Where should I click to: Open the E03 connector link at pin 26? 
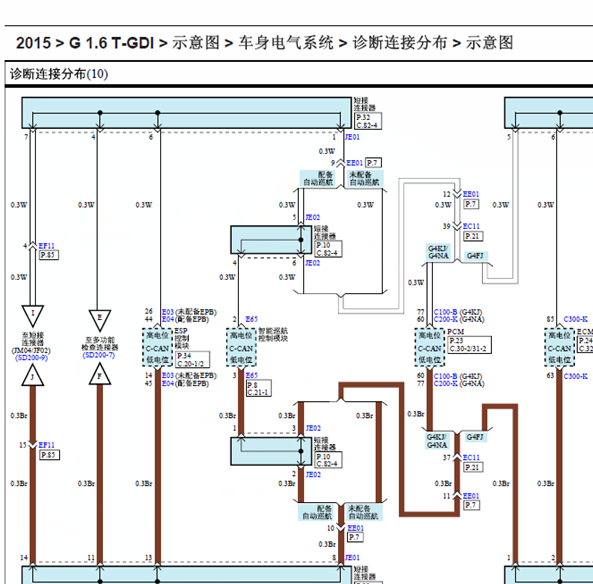click(168, 312)
